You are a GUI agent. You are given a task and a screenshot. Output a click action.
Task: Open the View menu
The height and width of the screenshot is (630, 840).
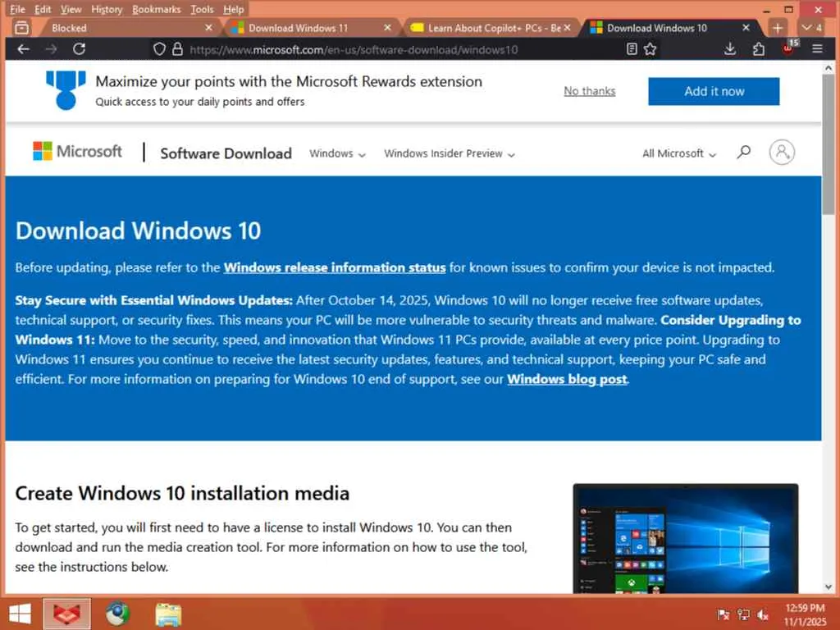click(71, 9)
